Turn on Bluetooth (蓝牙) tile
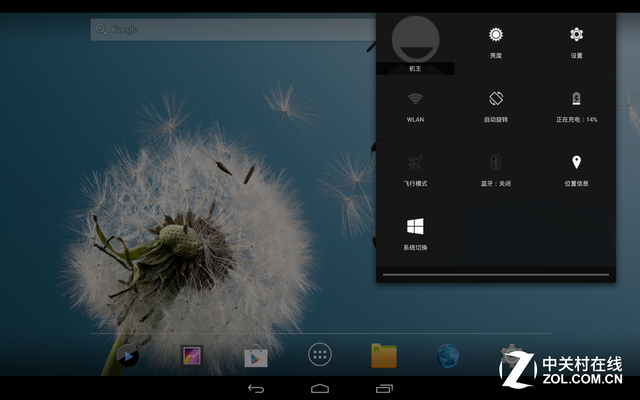The width and height of the screenshot is (640, 400). pyautogui.click(x=496, y=168)
